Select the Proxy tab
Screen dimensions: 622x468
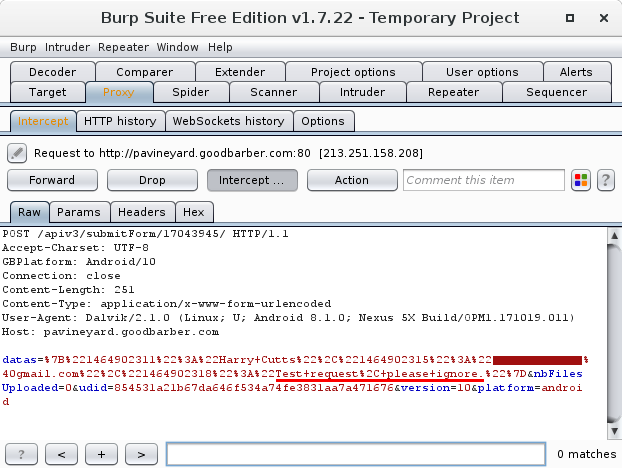(x=119, y=92)
